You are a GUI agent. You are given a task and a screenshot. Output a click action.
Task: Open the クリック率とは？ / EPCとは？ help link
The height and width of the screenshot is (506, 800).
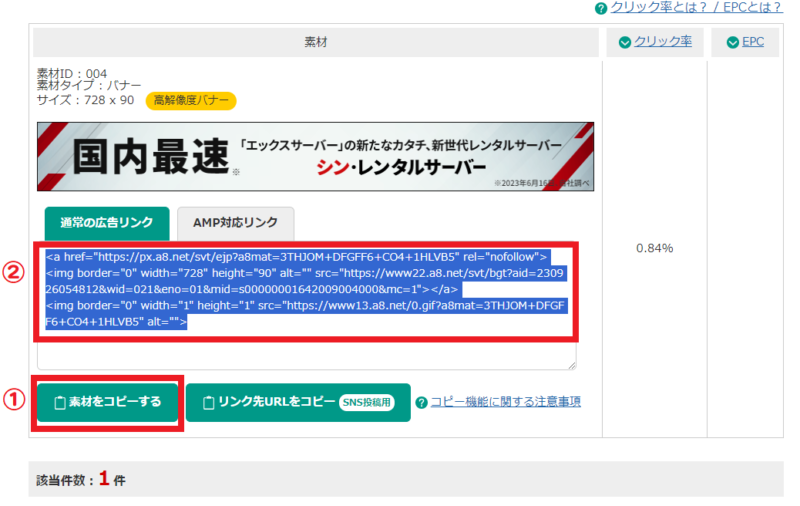coord(696,8)
